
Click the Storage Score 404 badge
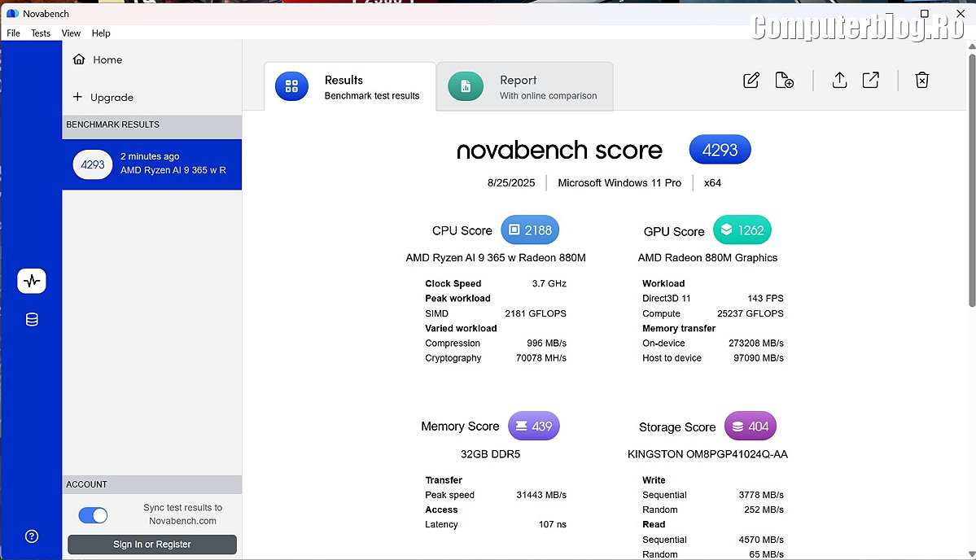point(750,427)
